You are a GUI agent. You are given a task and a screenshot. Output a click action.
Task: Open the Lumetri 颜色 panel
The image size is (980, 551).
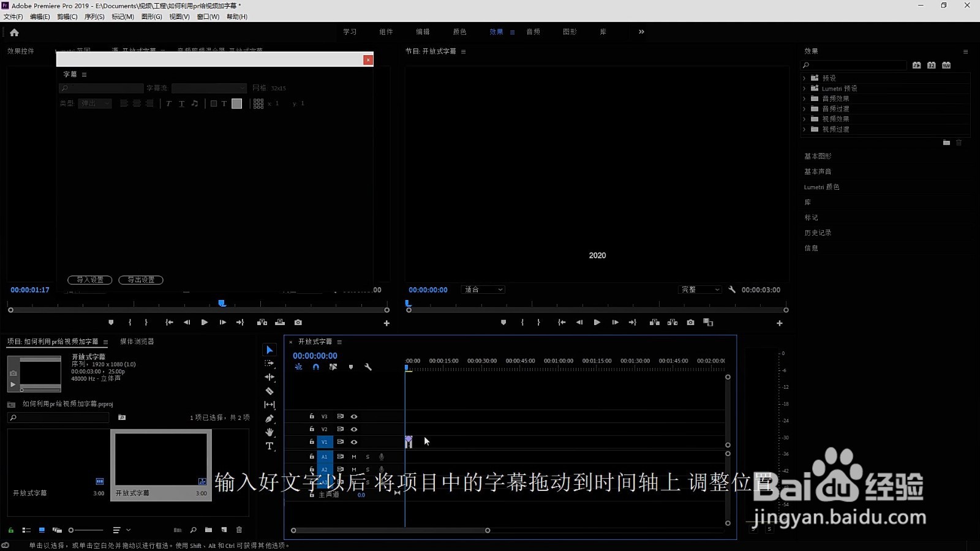click(x=821, y=187)
